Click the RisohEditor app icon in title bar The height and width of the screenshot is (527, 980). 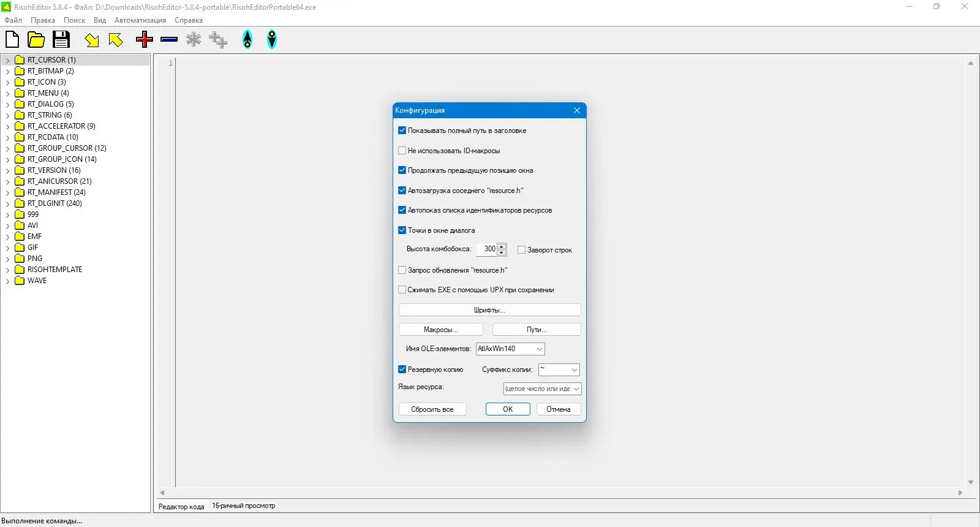[6, 7]
